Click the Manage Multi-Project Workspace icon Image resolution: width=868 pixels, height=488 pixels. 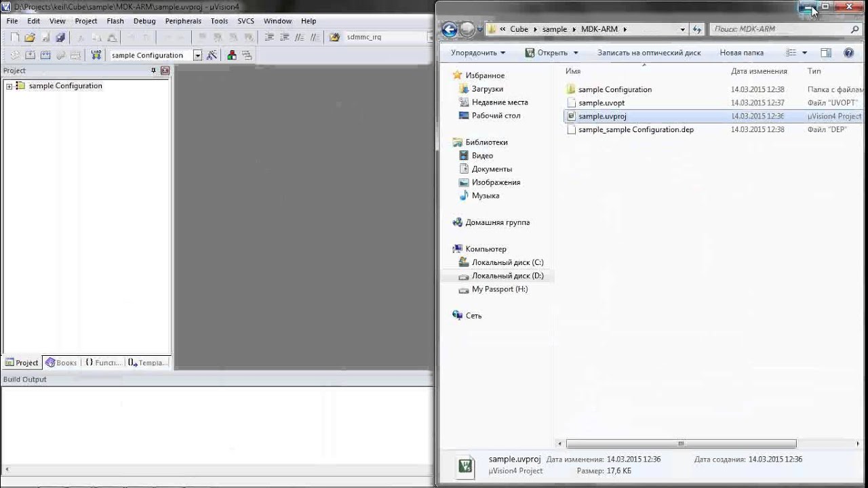pyautogui.click(x=247, y=56)
